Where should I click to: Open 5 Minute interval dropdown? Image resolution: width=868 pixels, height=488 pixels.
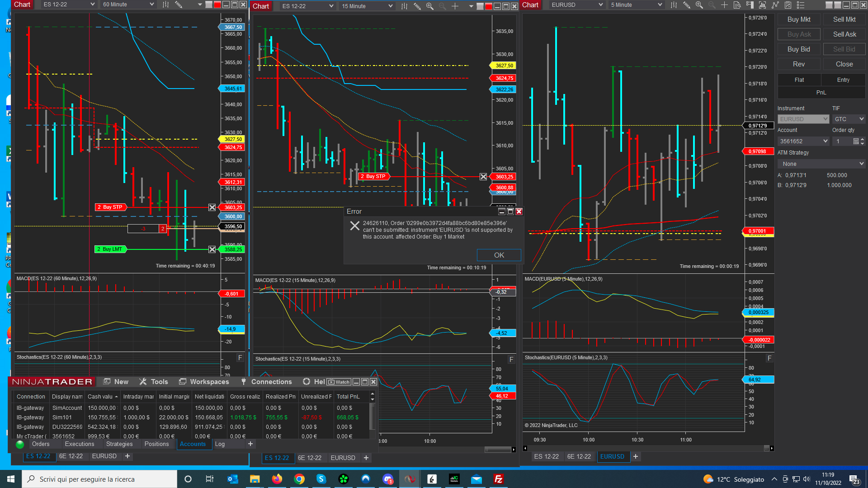pyautogui.click(x=637, y=5)
